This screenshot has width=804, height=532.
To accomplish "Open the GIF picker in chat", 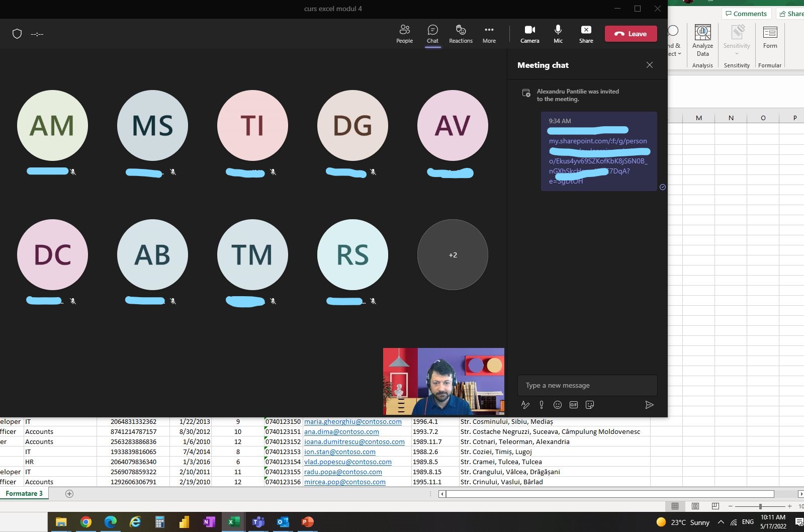I will (x=573, y=405).
